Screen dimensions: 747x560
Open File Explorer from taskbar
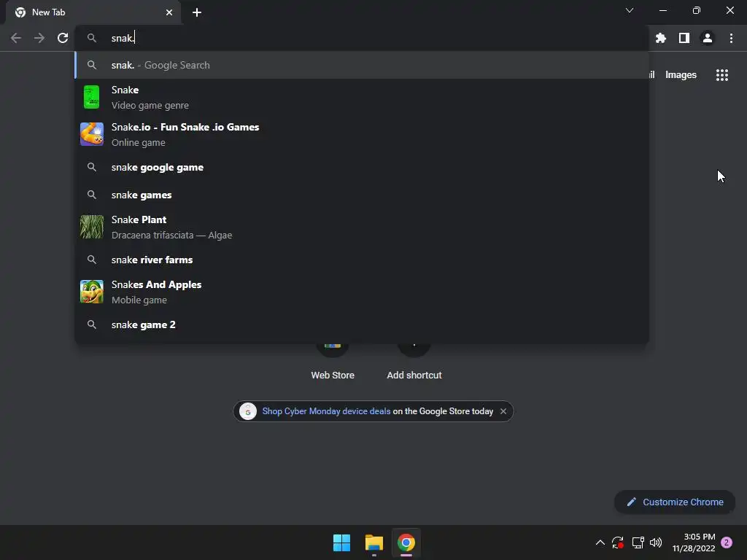(x=374, y=542)
